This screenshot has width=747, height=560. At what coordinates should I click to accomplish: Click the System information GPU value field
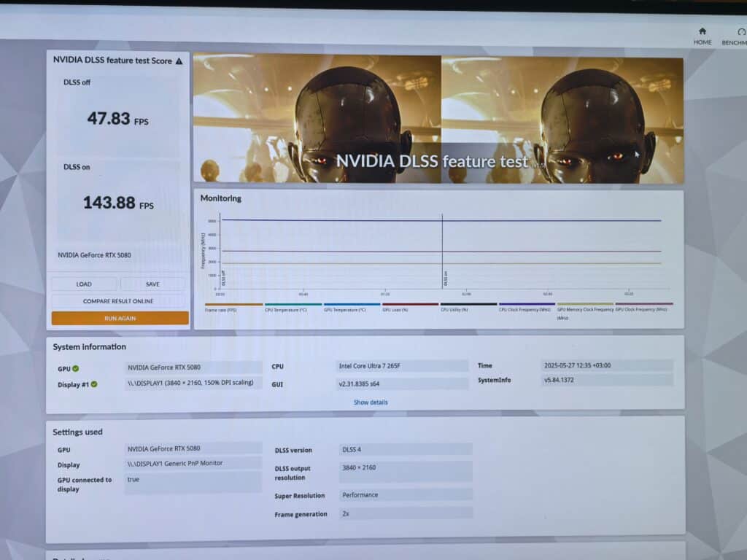(x=193, y=367)
